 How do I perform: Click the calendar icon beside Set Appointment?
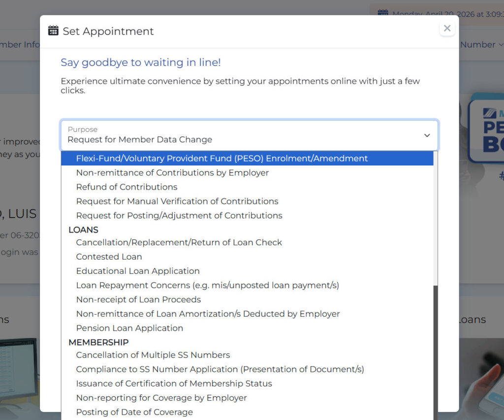(x=53, y=31)
